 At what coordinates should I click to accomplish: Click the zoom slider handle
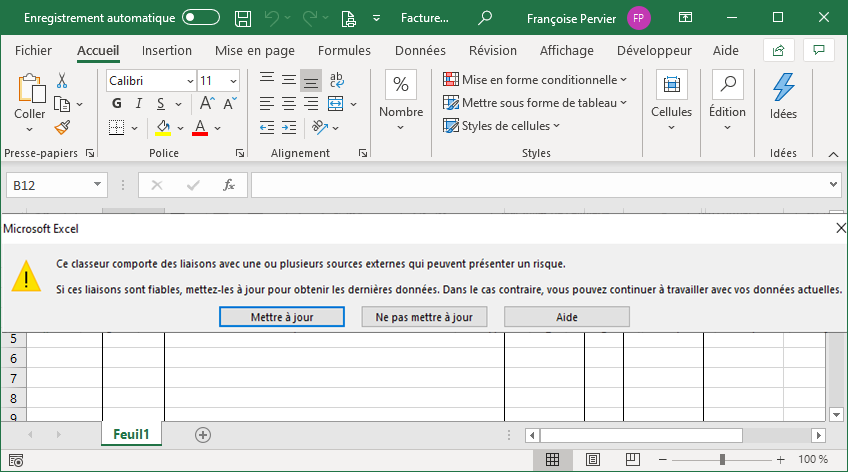tap(722, 459)
